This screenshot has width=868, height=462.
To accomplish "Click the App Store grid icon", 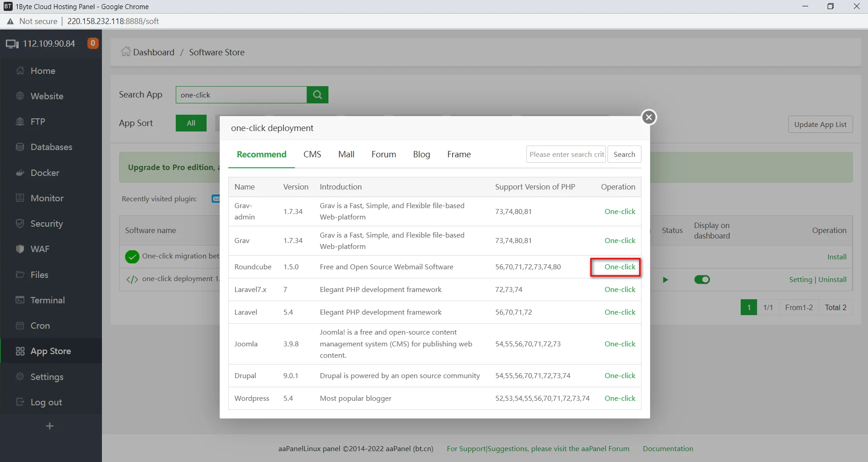I will (20, 351).
